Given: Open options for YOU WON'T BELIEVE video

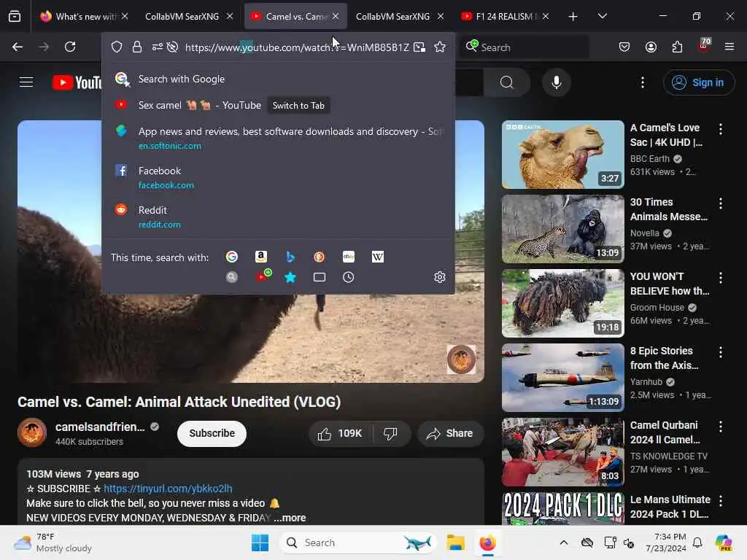Looking at the screenshot, I should click(x=720, y=278).
